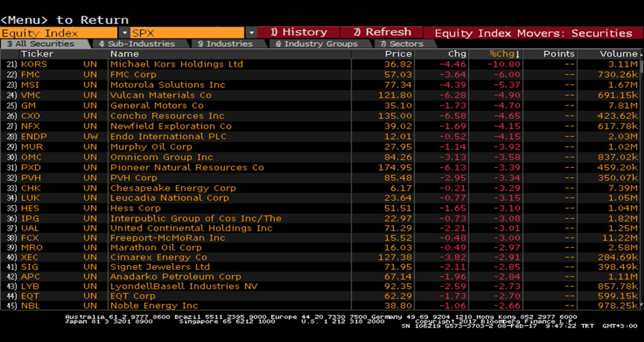Click Noble Energy Inc name

(154, 306)
